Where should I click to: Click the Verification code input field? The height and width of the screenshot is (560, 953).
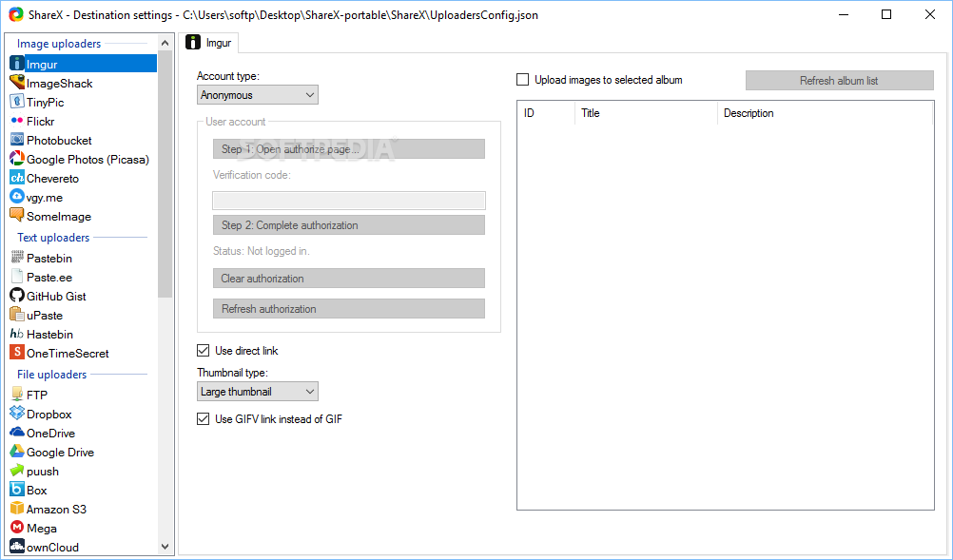pos(349,201)
